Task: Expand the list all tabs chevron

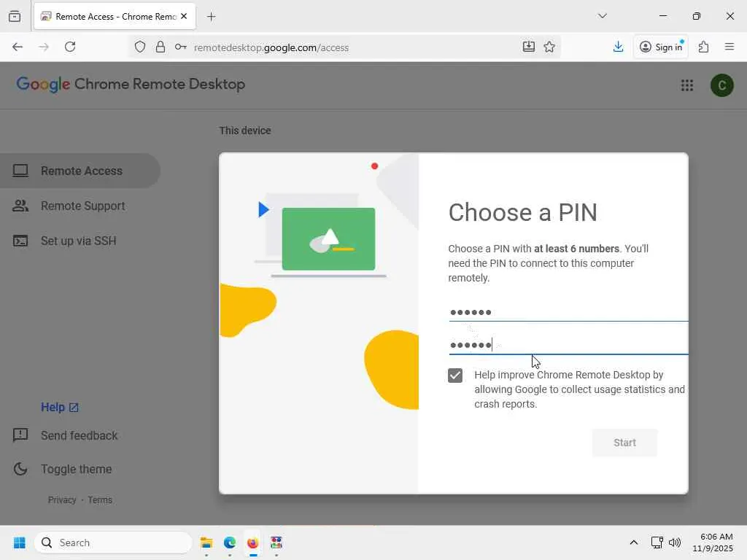Action: pos(602,16)
